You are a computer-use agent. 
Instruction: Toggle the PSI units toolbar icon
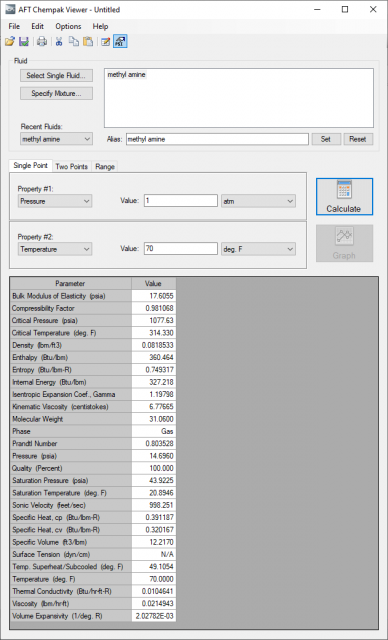[120, 41]
